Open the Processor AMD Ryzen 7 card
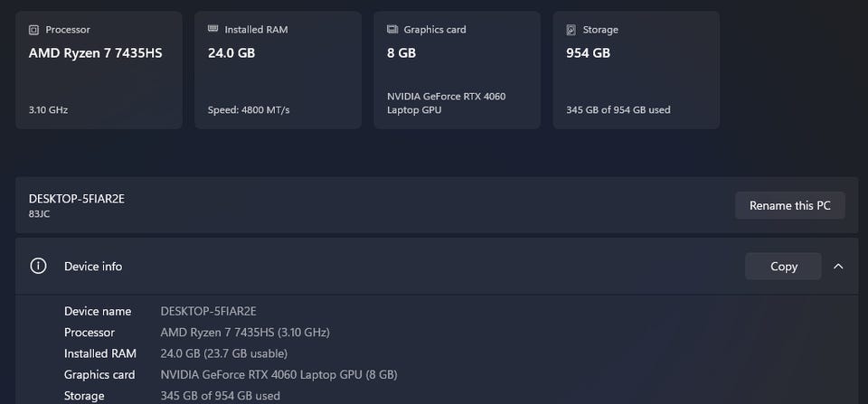 (99, 70)
